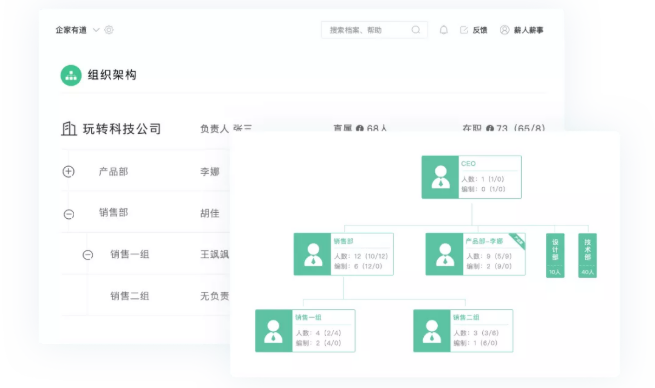This screenshot has height=388, width=655.
Task: Click the 销售二组 chart card avatar
Action: coord(432,331)
